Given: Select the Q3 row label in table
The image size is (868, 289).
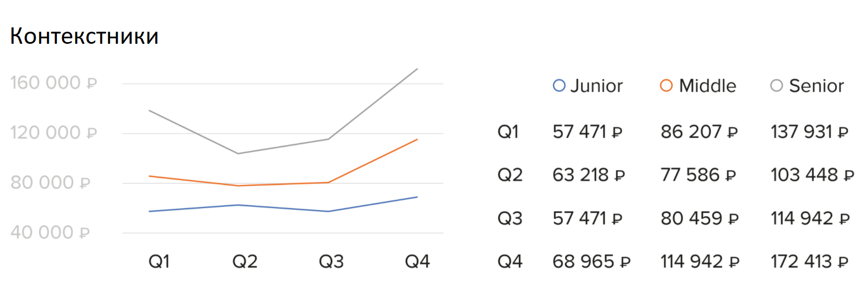Looking at the screenshot, I should (509, 218).
